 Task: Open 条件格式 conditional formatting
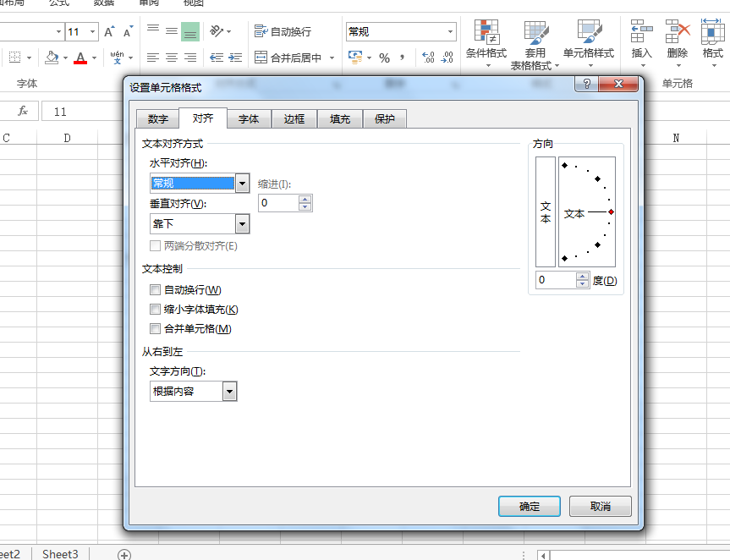pos(486,44)
